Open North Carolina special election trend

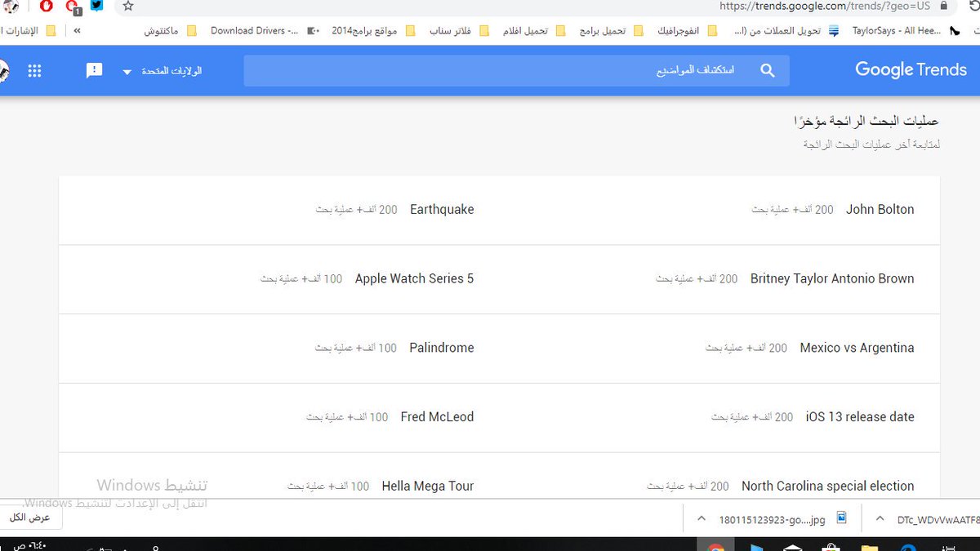tap(827, 487)
